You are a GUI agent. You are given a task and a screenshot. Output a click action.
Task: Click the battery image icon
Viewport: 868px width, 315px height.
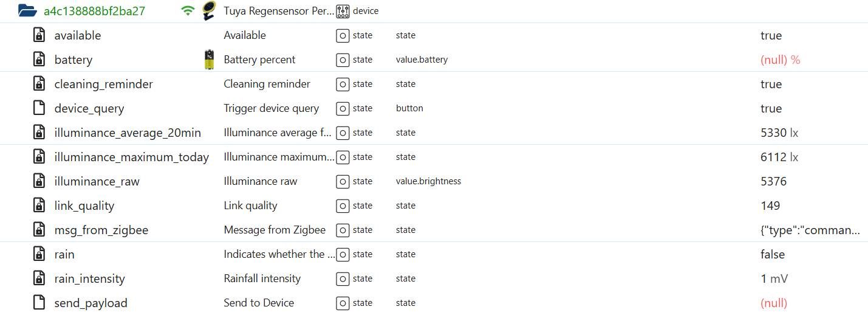tap(209, 60)
